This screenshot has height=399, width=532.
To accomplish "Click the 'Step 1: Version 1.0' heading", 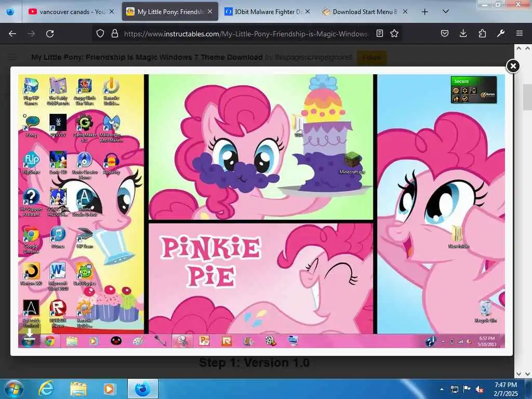I will [254, 362].
